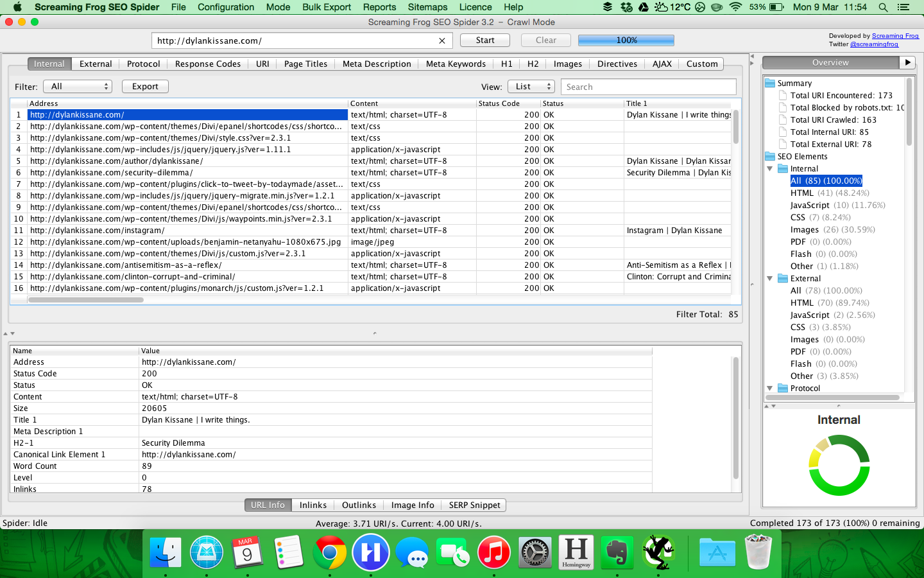Open Applications folder in the dock
The image size is (924, 578).
pos(717,552)
